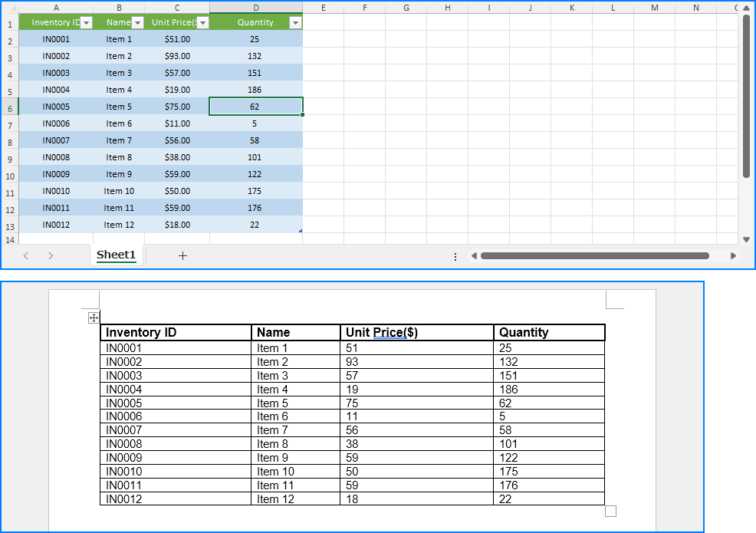Click the vertical scrollbar down arrow

click(x=746, y=239)
